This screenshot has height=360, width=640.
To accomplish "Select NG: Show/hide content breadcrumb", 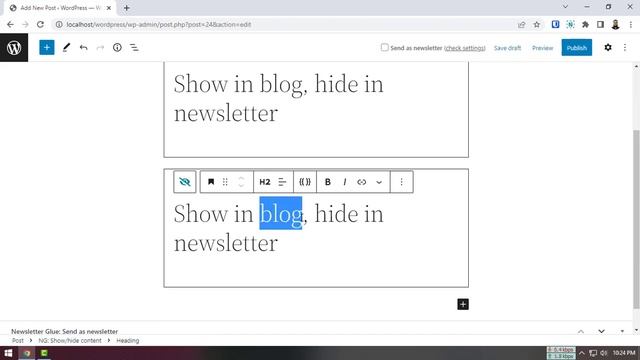I will coord(70,340).
